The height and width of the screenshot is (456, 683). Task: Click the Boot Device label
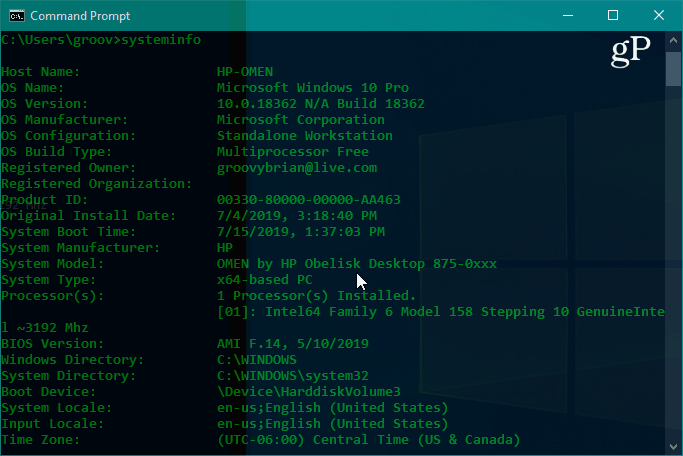[x=48, y=392]
